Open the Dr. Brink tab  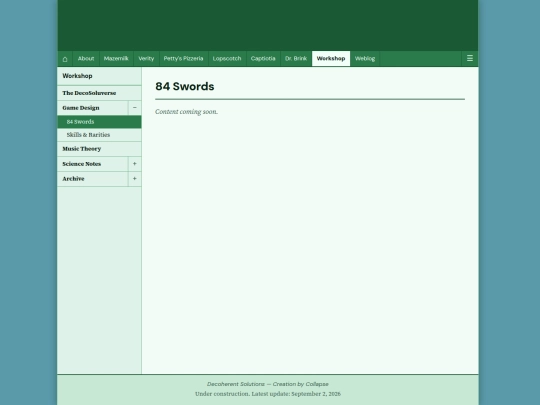point(296,59)
